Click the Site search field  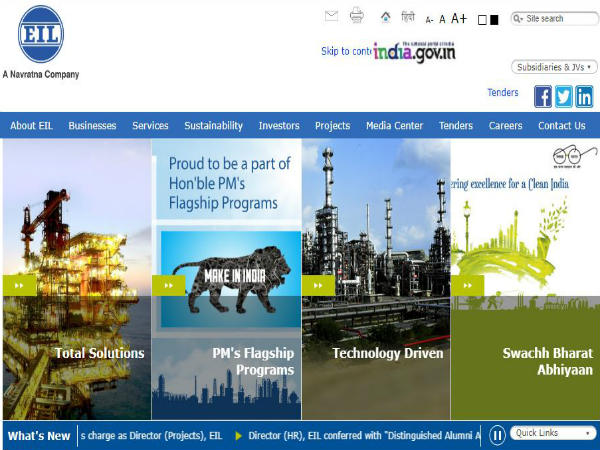[558, 18]
